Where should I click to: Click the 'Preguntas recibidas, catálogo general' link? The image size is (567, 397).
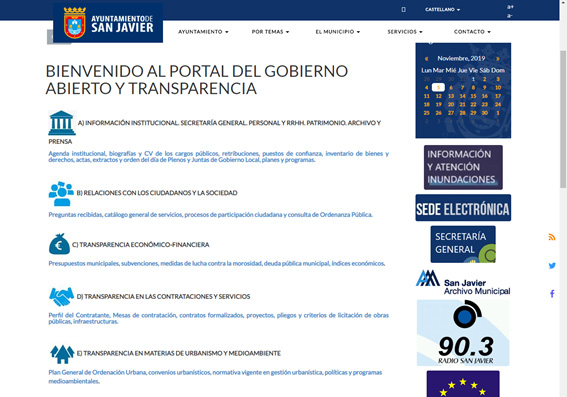(x=210, y=215)
